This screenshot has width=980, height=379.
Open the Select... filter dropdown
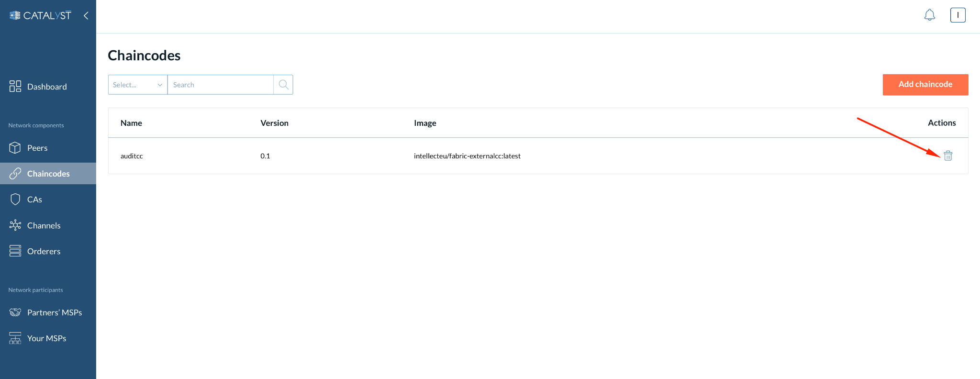[137, 85]
